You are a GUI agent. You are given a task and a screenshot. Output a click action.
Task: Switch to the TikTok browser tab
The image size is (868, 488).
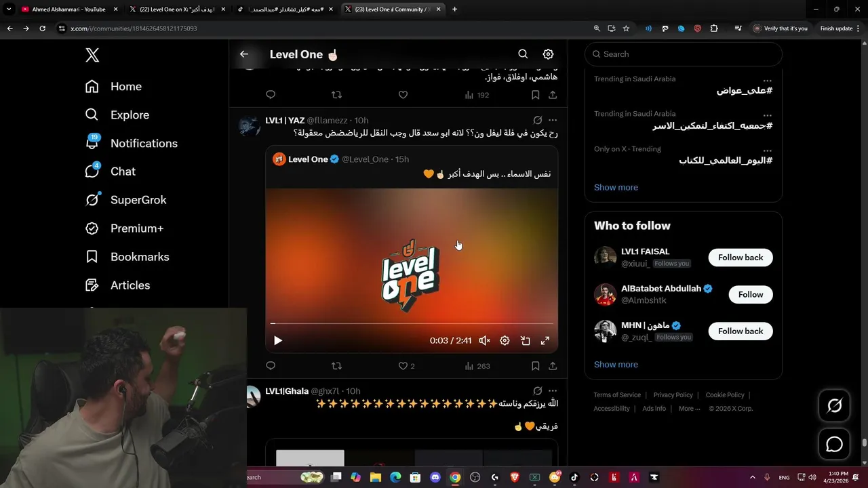click(283, 9)
